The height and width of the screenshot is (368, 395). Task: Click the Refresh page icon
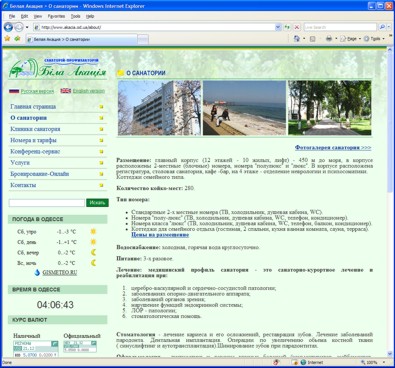287,27
